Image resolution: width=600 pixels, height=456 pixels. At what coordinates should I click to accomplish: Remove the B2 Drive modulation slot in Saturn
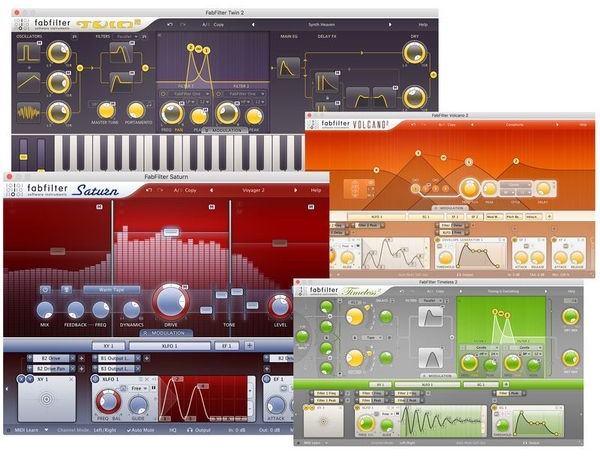[x=73, y=358]
